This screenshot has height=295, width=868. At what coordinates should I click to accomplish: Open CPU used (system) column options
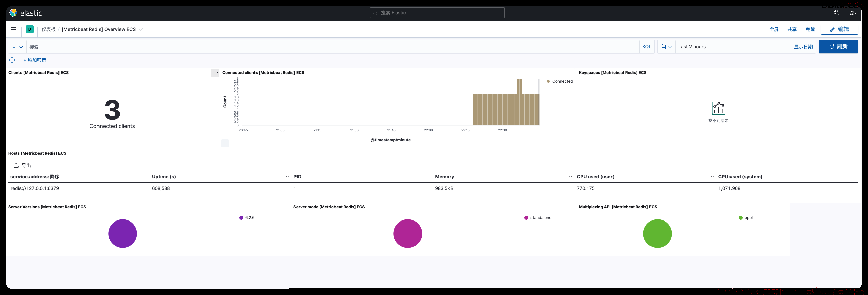coord(854,177)
